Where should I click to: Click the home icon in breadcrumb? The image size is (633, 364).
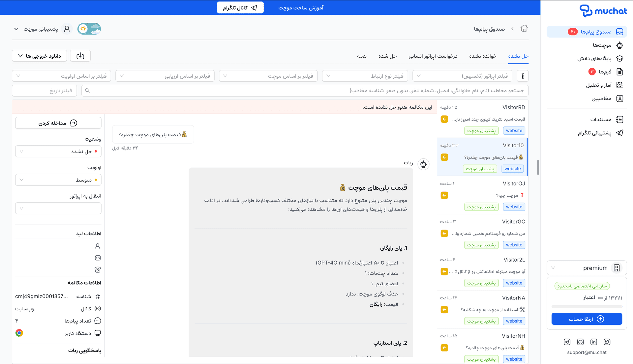point(524,29)
